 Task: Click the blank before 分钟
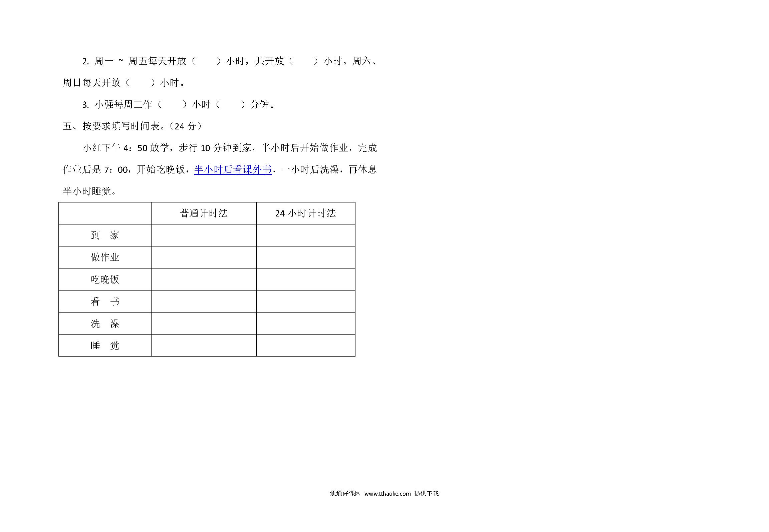click(231, 104)
